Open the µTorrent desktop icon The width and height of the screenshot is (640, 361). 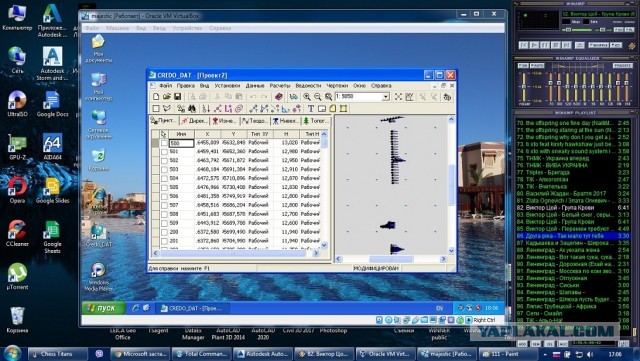[17, 277]
